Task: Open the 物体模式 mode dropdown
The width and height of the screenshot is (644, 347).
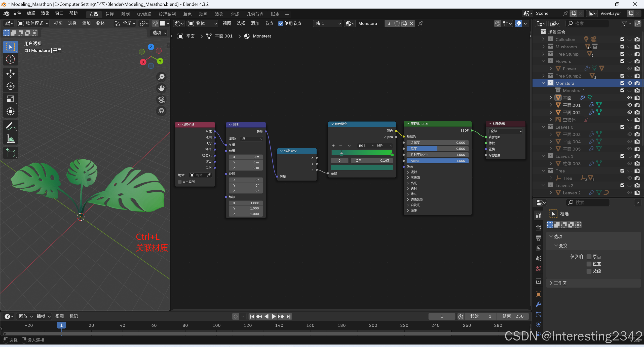Action: [x=33, y=23]
